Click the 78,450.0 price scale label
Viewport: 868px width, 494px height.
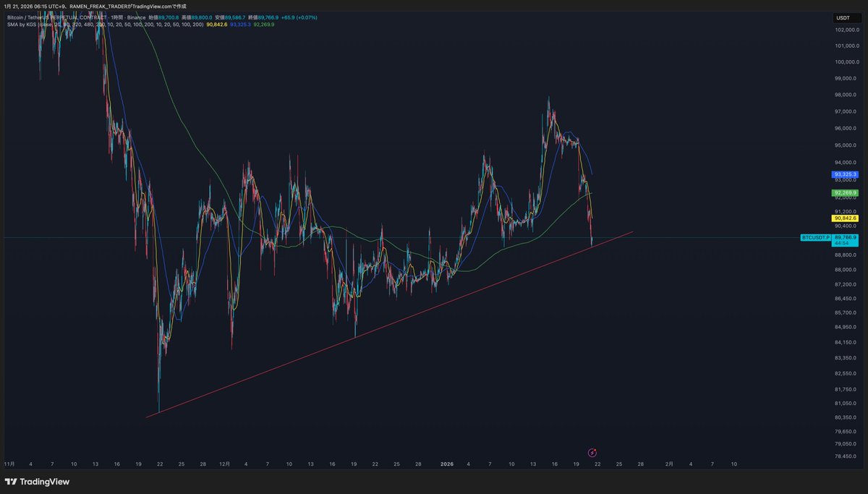click(x=845, y=456)
